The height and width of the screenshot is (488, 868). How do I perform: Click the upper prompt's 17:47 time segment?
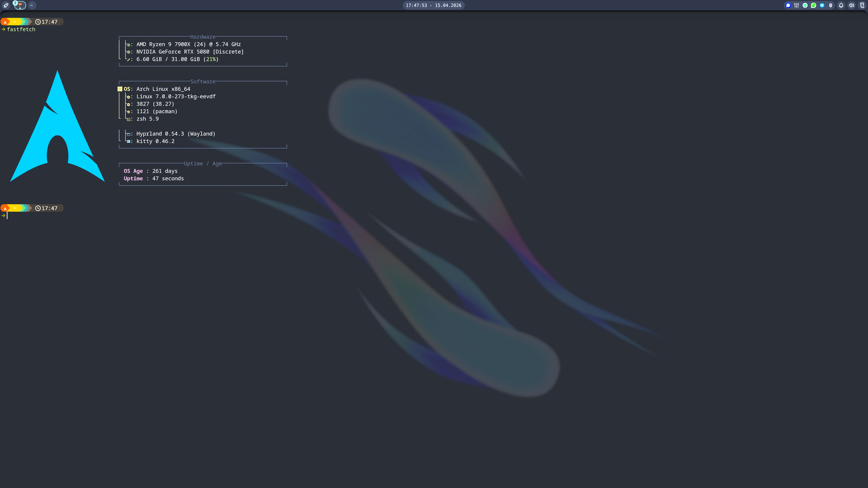coord(47,22)
